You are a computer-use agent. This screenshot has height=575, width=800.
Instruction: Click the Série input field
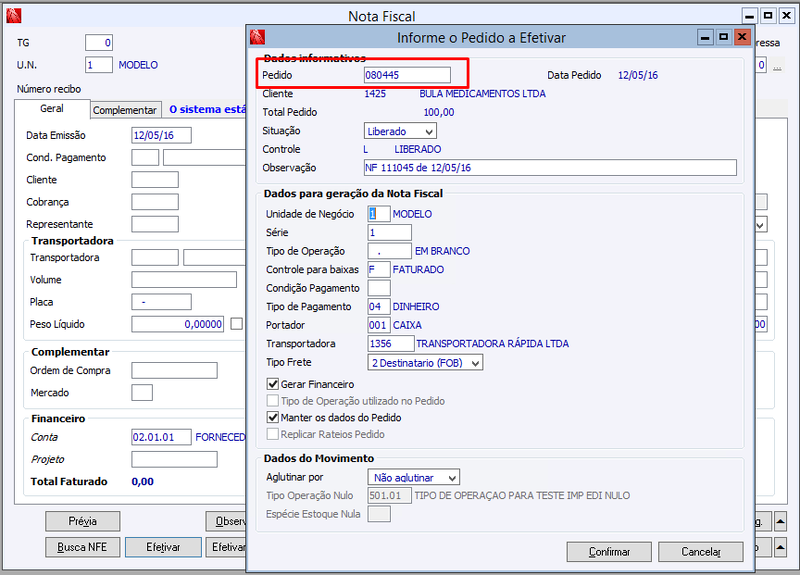point(390,233)
